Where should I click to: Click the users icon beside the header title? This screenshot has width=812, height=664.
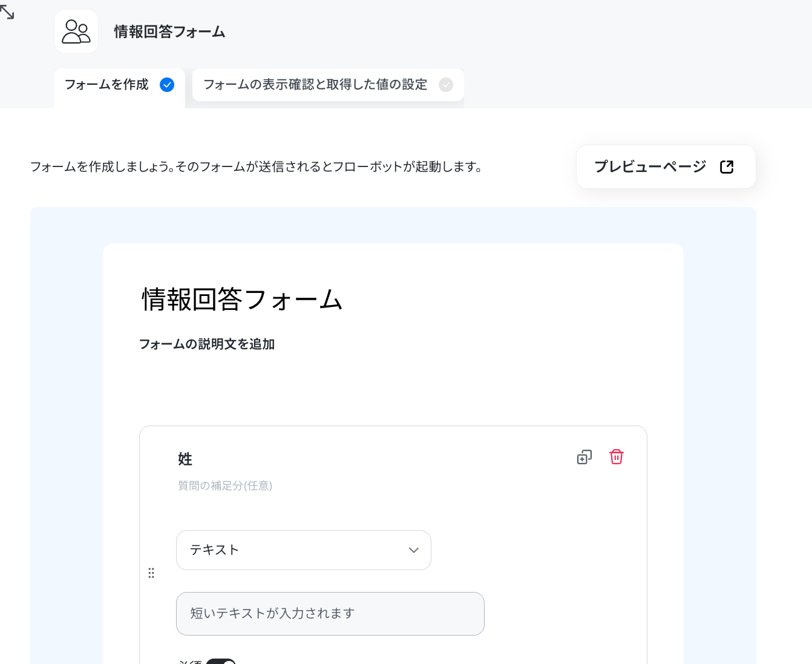[x=76, y=31]
